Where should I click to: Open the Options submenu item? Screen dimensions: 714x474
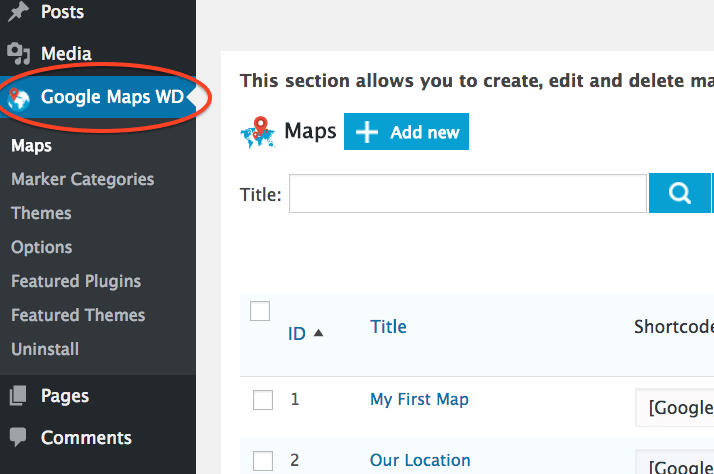coord(41,247)
